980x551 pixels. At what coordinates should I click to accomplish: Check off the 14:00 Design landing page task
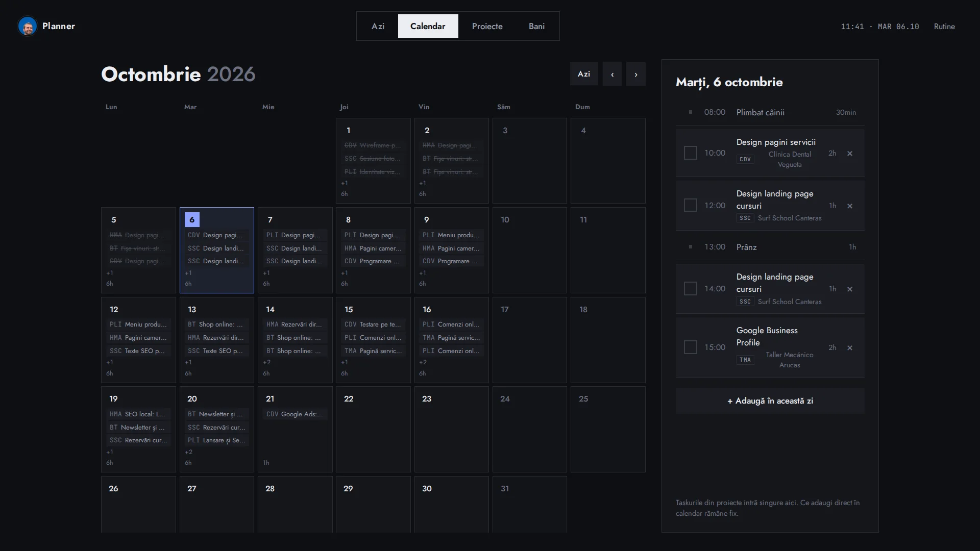[690, 289]
